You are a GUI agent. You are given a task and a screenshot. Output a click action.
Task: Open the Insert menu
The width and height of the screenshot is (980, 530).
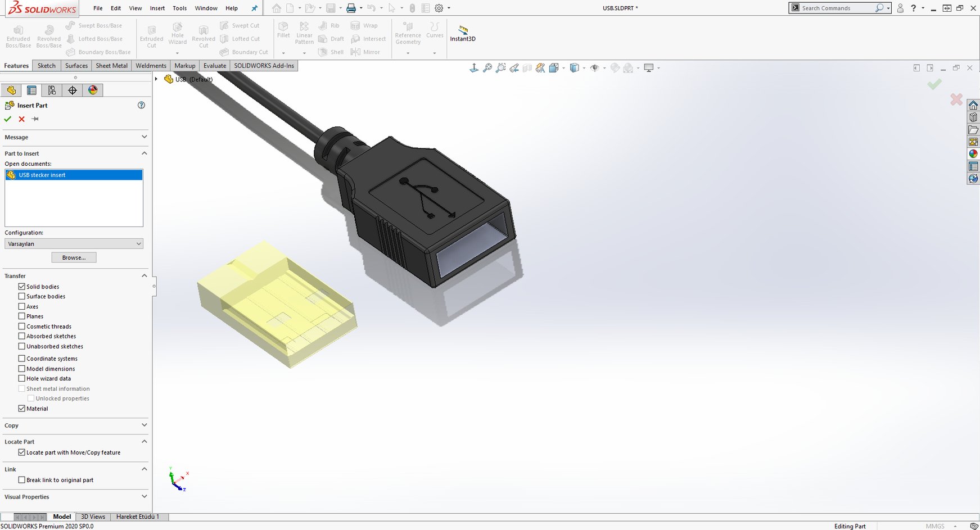[x=157, y=8]
